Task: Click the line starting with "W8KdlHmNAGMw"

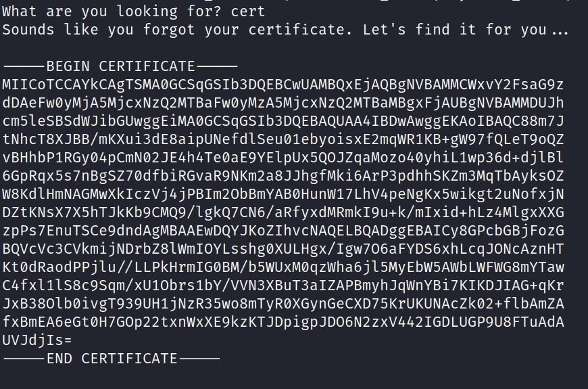Action: (x=283, y=194)
